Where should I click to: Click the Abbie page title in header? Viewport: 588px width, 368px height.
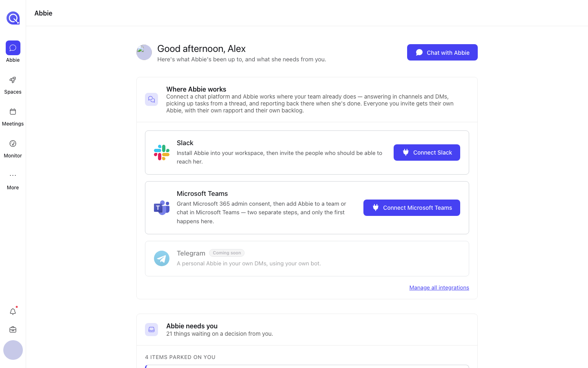(x=43, y=13)
